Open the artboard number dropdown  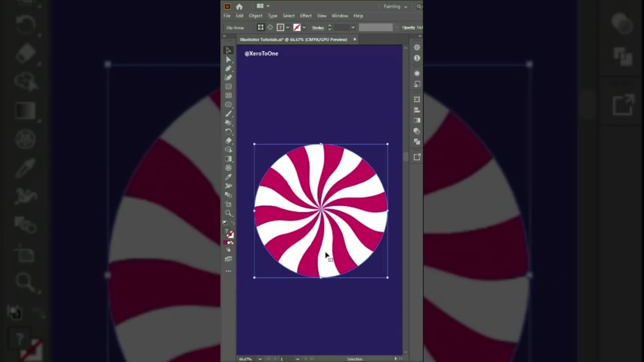[297, 359]
